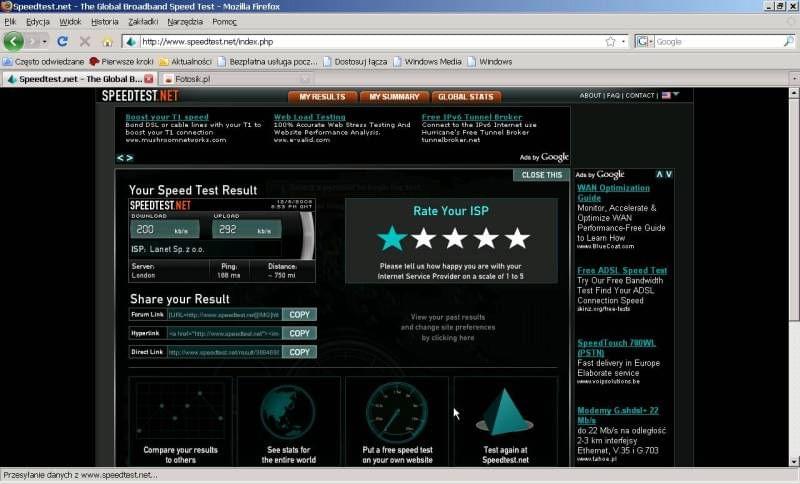Viewport: 800px width, 484px height.
Task: Click the home icon in the toolbar
Action: coord(108,41)
